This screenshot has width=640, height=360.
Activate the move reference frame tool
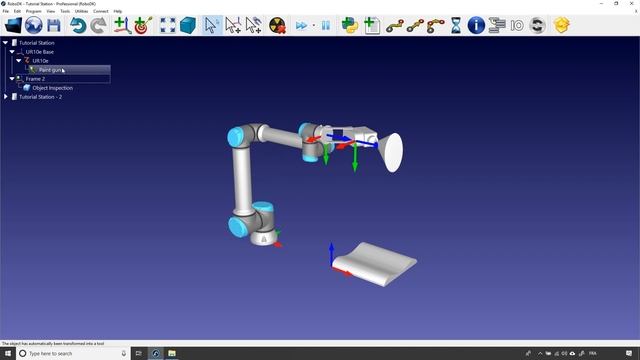pyautogui.click(x=233, y=25)
